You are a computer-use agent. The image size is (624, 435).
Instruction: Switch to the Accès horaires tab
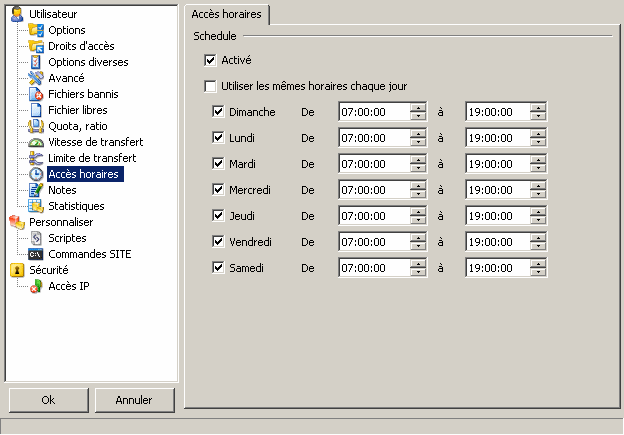pyautogui.click(x=229, y=14)
